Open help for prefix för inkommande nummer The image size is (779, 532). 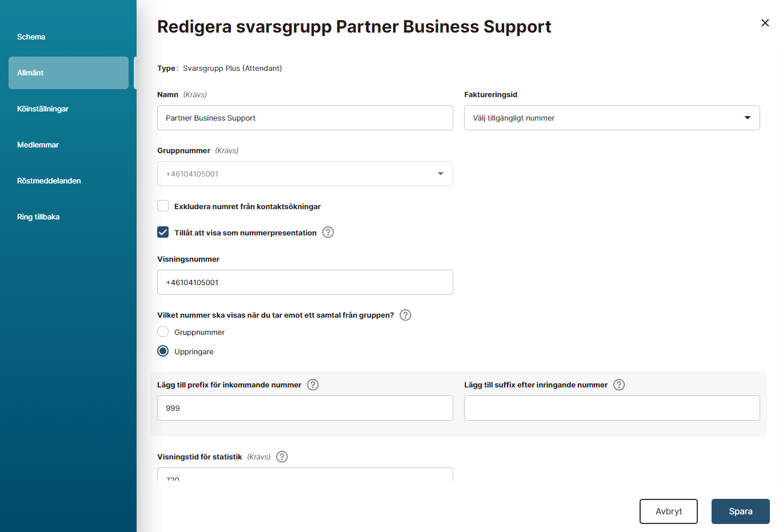[x=313, y=385]
